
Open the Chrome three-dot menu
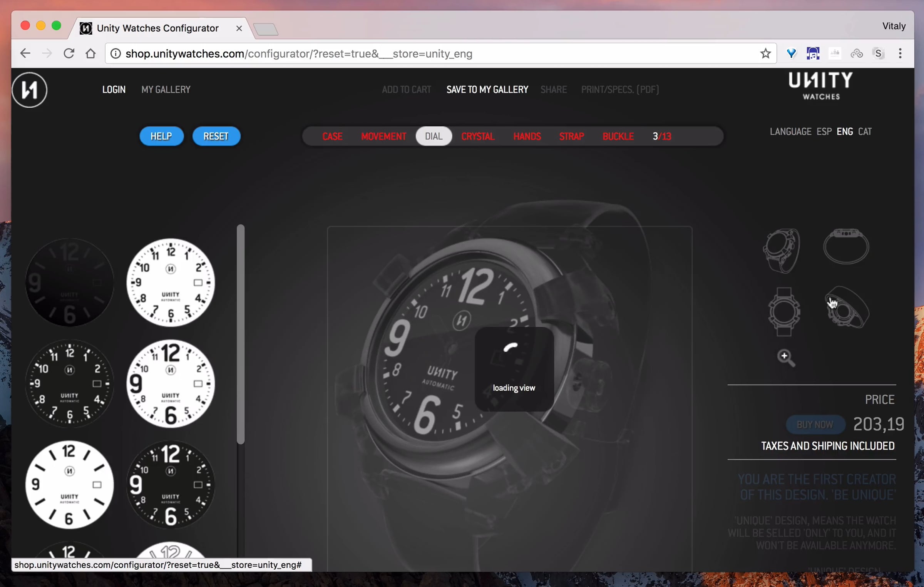(900, 54)
